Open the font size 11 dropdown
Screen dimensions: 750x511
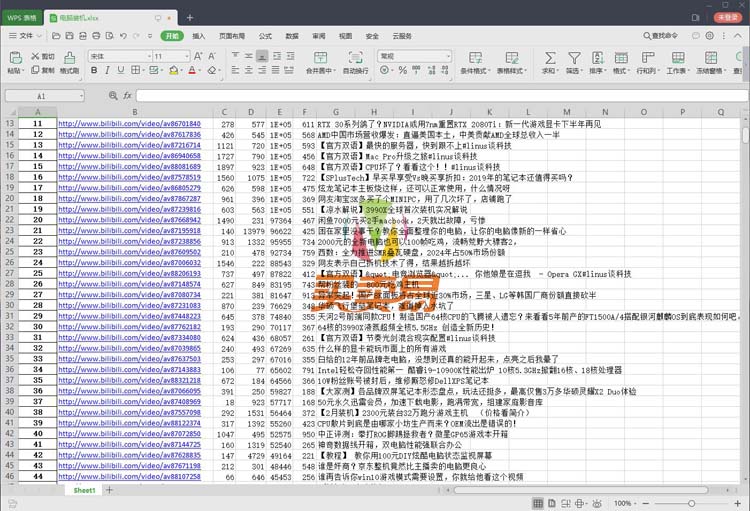click(x=187, y=56)
